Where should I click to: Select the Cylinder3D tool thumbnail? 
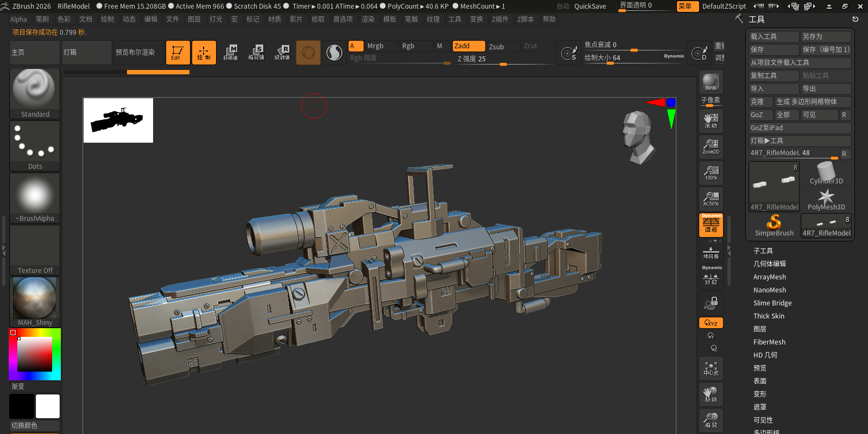826,174
